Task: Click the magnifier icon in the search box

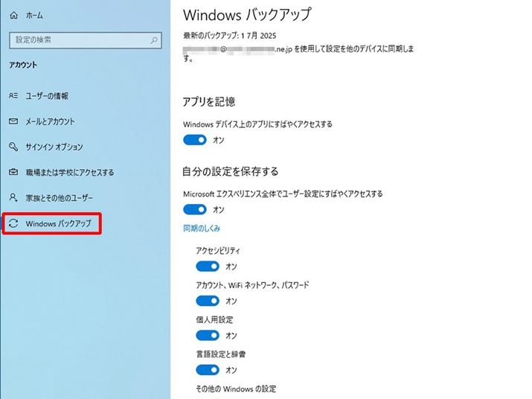Action: pyautogui.click(x=154, y=40)
